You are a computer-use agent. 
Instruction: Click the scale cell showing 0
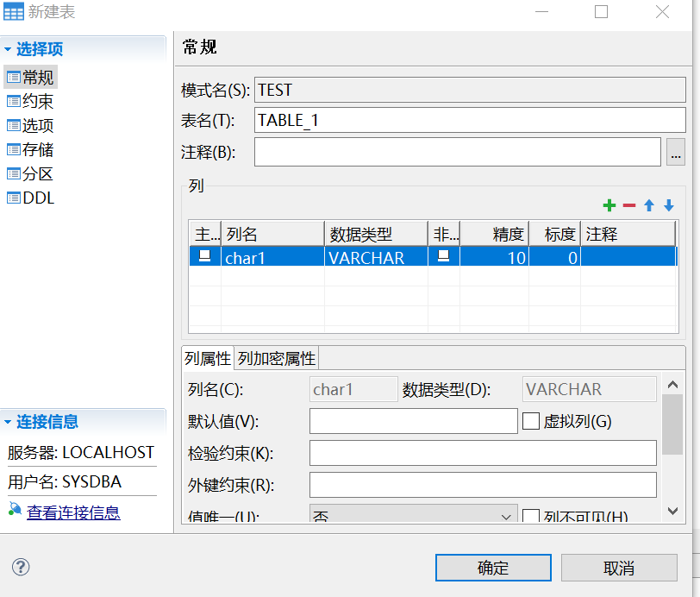554,257
